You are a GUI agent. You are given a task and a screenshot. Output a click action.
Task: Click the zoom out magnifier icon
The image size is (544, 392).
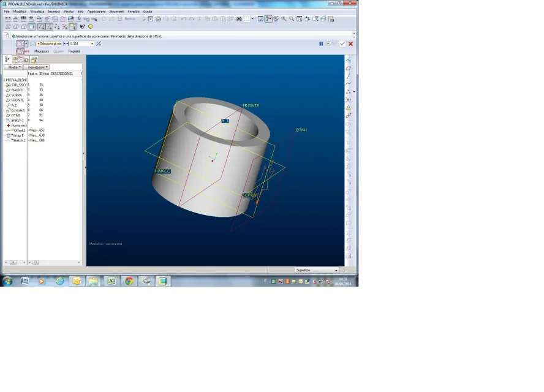tap(292, 19)
